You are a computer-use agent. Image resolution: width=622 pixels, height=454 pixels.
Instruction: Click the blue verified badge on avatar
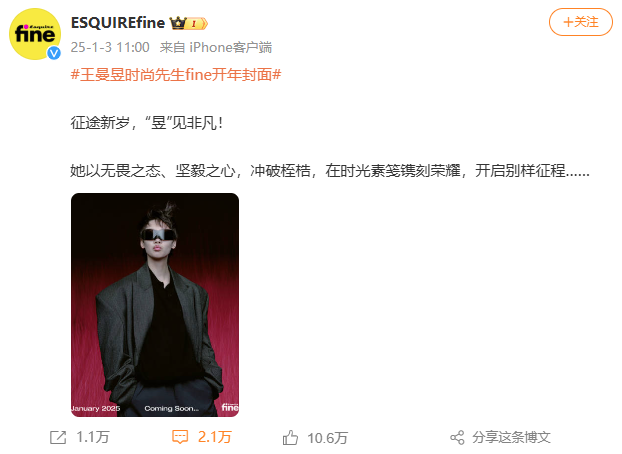pyautogui.click(x=54, y=53)
